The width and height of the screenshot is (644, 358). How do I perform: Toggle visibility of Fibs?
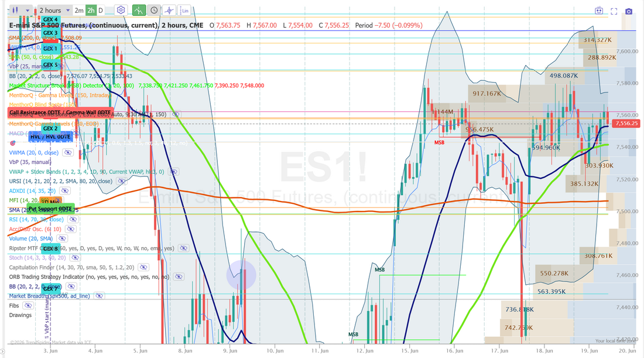coord(28,305)
